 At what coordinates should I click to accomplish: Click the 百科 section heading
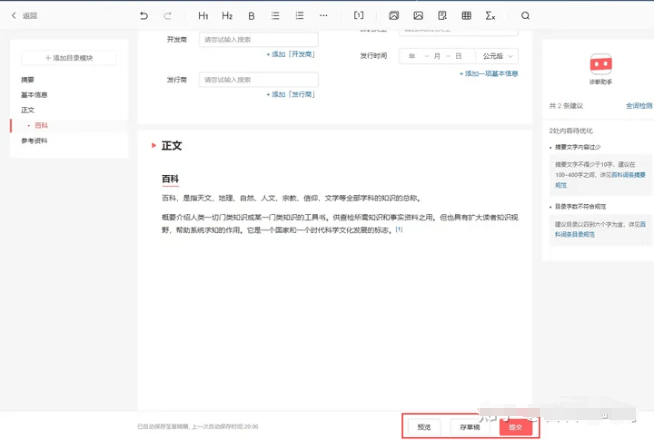tap(170, 179)
